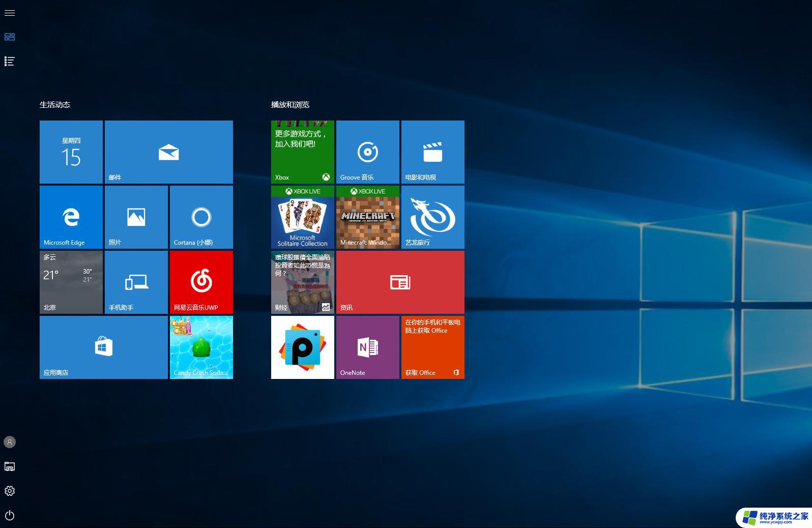The image size is (812, 528).
Task: Open the 邮件 mail tile
Action: pos(169,152)
